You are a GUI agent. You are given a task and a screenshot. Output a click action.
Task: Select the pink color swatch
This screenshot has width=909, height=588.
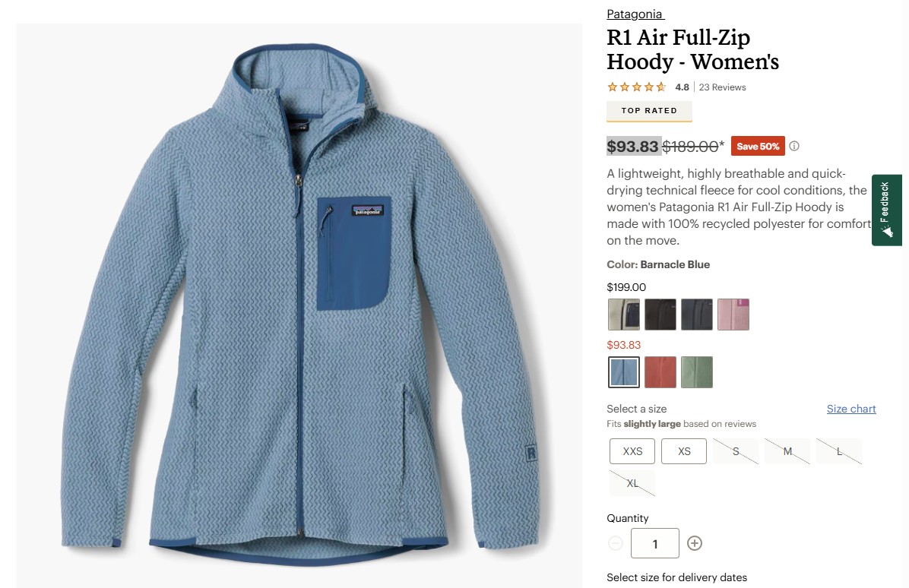click(x=733, y=315)
